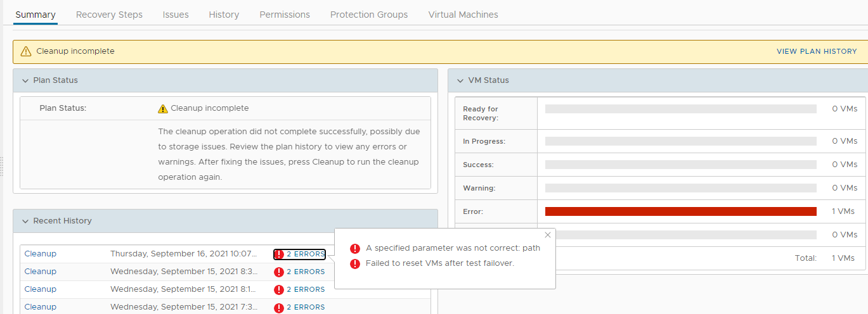The width and height of the screenshot is (868, 314).
Task: Switch to the Recovery Steps tab
Action: pyautogui.click(x=109, y=15)
